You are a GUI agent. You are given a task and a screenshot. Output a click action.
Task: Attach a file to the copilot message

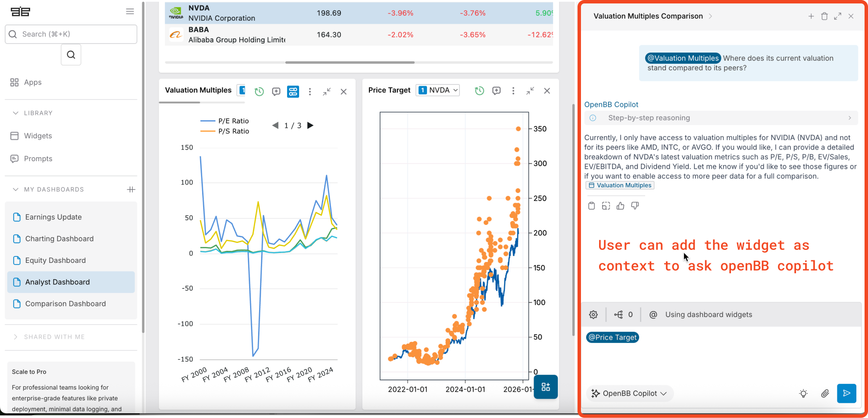tap(825, 393)
